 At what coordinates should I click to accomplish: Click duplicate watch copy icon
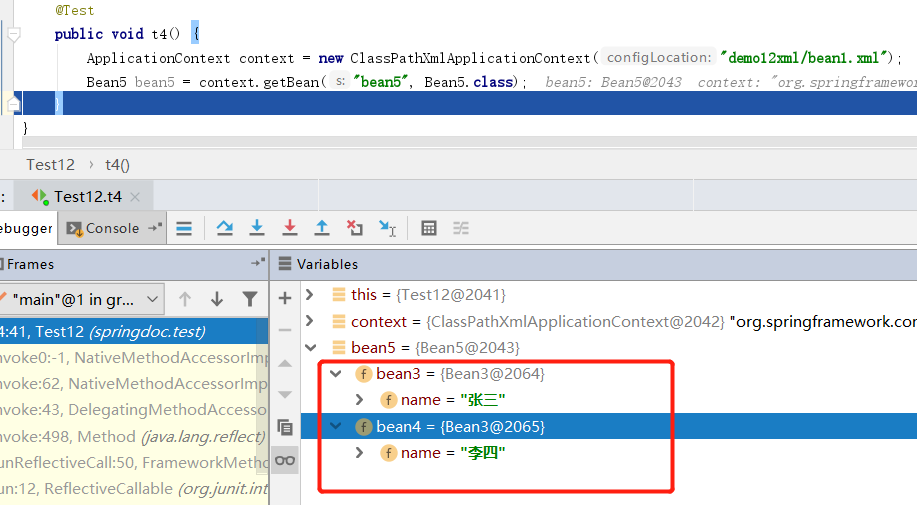click(x=285, y=427)
